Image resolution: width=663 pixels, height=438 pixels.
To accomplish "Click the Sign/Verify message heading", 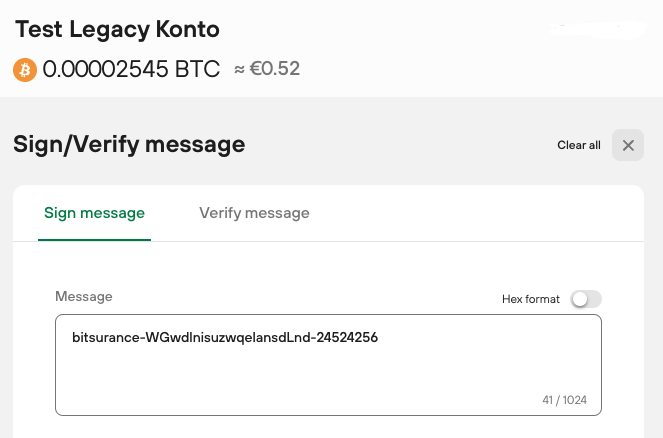I will [x=129, y=145].
